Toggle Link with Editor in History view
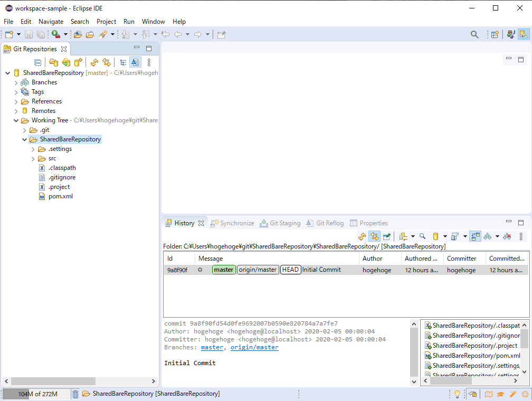The width and height of the screenshot is (532, 401). coord(375,236)
